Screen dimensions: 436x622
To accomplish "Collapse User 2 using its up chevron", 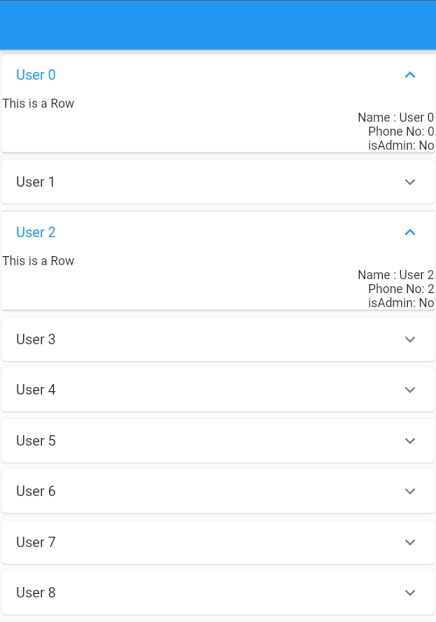I will 410,232.
